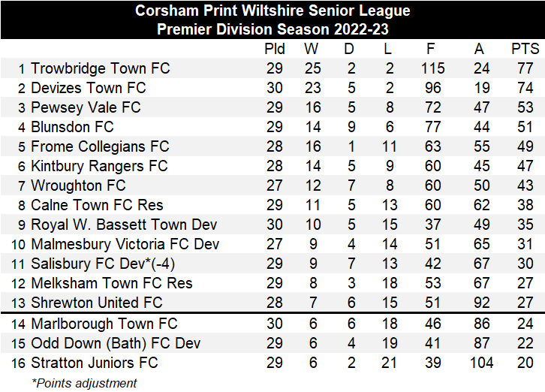545x392 pixels.
Task: Click Calne Town FC Res
Action: [x=97, y=205]
